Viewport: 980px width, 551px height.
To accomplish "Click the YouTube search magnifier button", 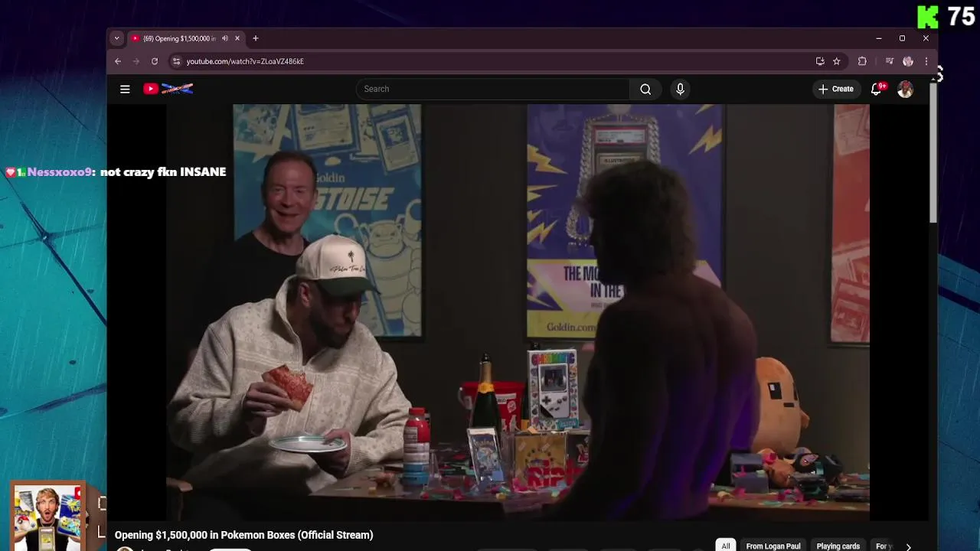I will click(x=645, y=89).
